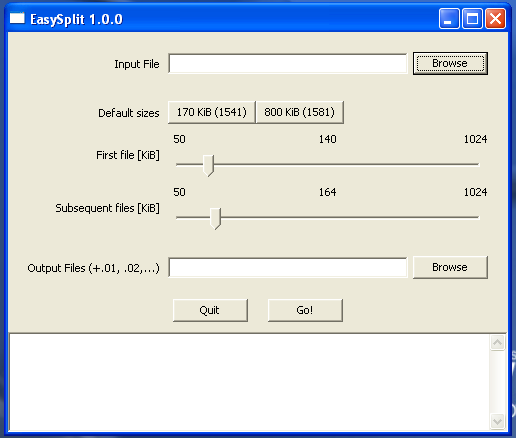This screenshot has height=438, width=516.
Task: Browse for the output files location
Action: (450, 267)
